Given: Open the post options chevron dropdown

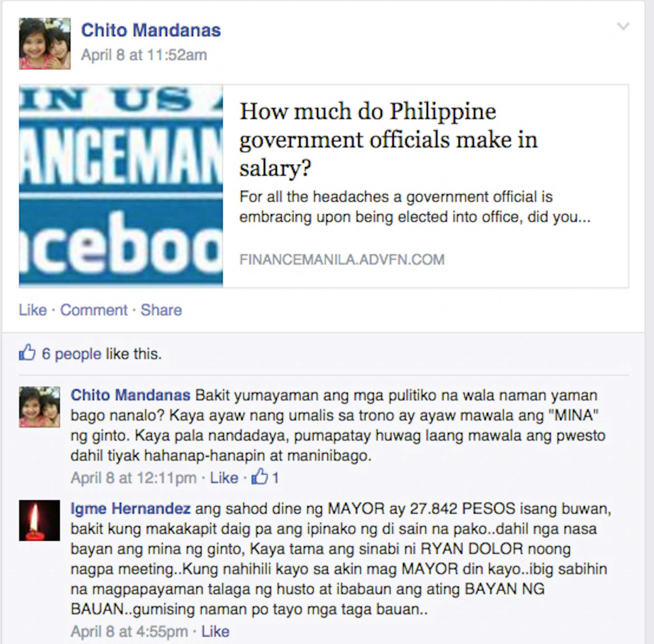Looking at the screenshot, I should point(623,26).
